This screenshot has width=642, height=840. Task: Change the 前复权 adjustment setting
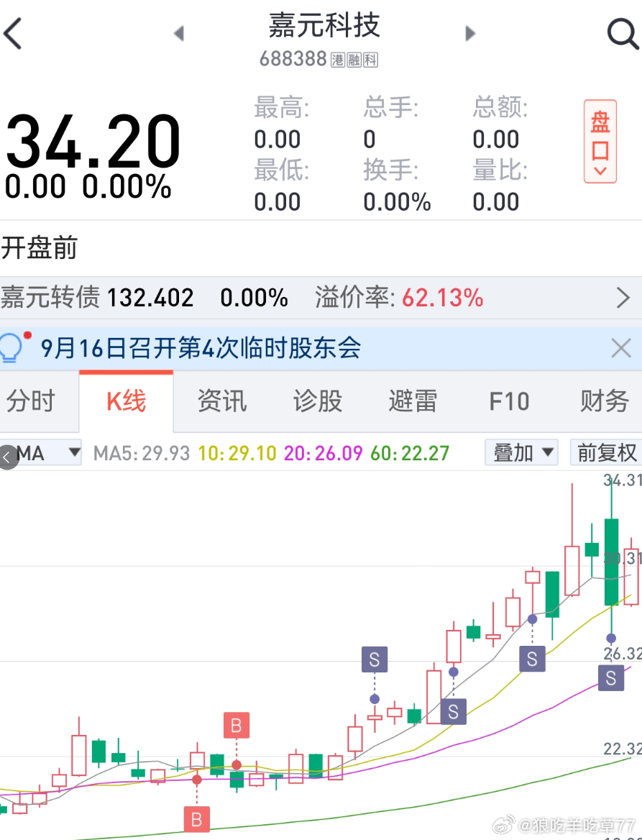[606, 452]
